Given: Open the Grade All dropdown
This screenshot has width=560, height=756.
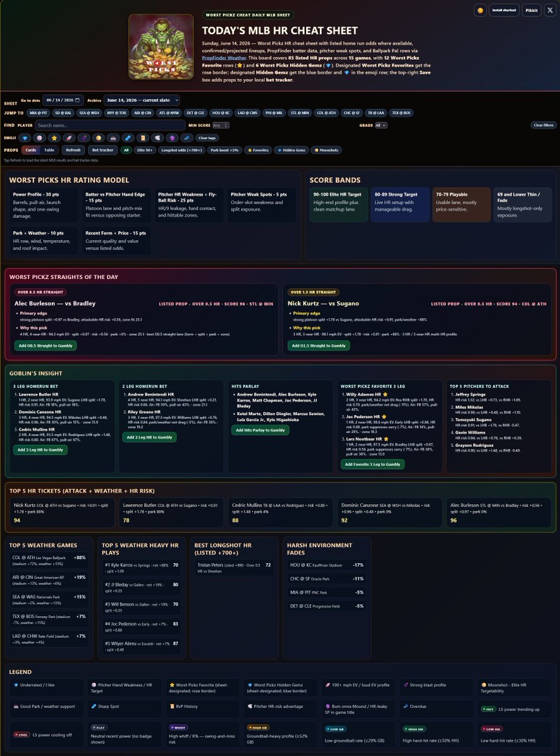Looking at the screenshot, I should coord(381,125).
